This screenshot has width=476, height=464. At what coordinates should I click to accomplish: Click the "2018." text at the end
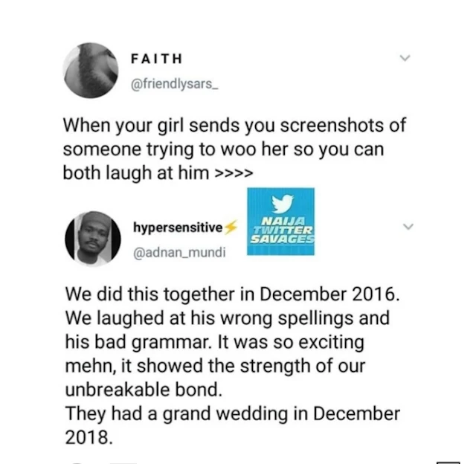click(89, 437)
